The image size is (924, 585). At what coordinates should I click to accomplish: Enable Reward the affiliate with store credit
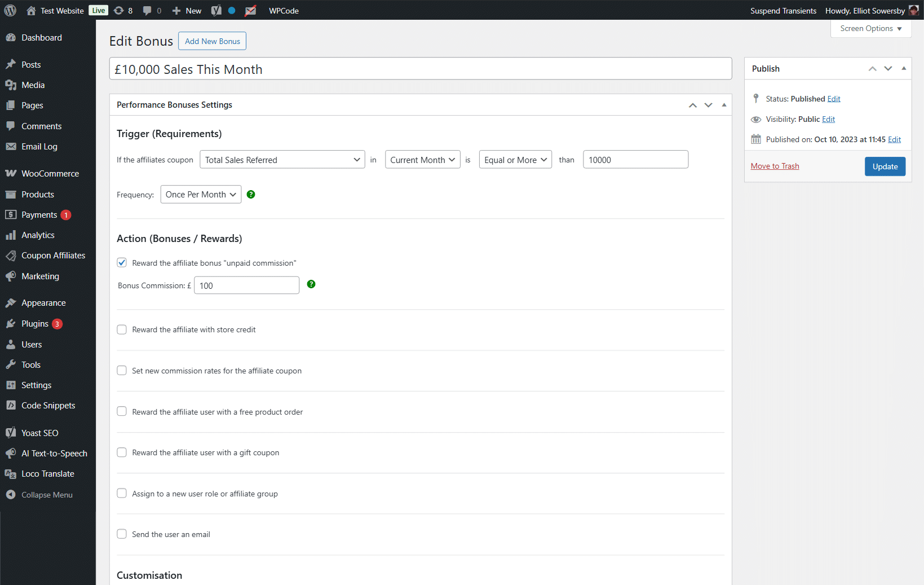[x=122, y=329]
